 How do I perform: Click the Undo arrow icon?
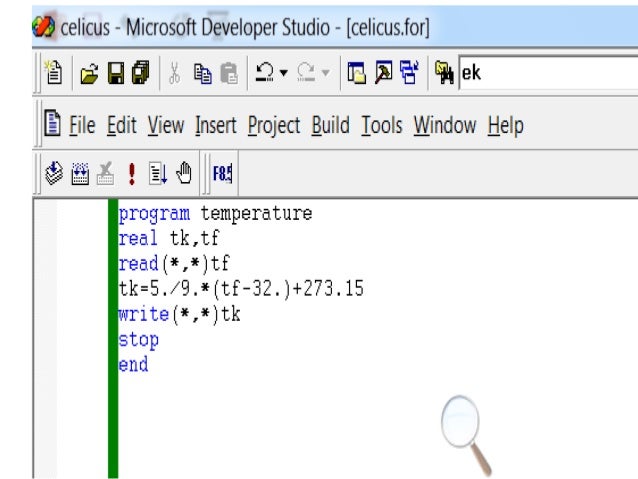click(265, 72)
